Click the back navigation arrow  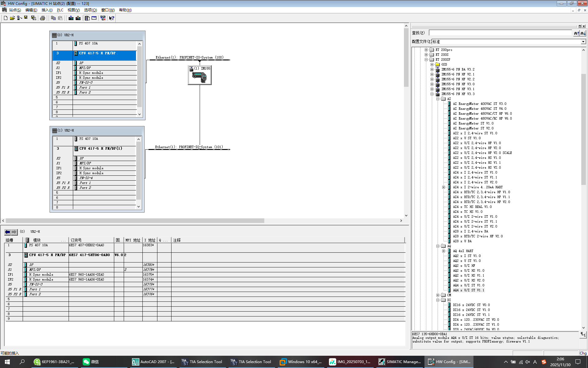pos(7,232)
